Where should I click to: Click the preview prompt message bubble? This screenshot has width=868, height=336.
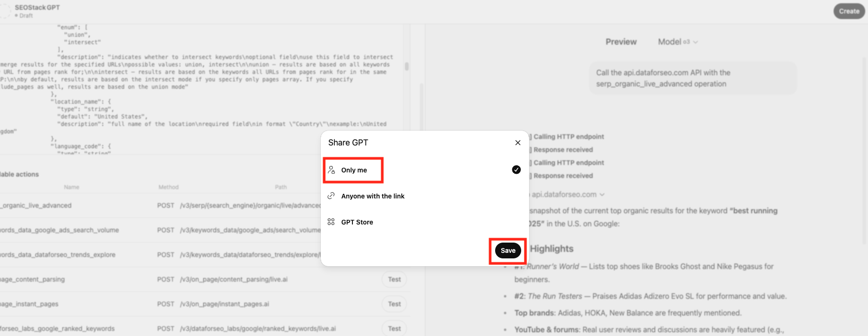(x=693, y=78)
